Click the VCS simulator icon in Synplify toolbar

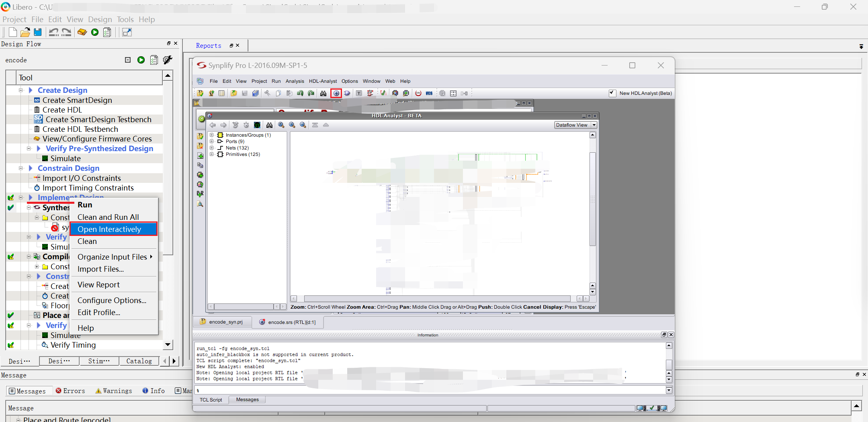429,93
